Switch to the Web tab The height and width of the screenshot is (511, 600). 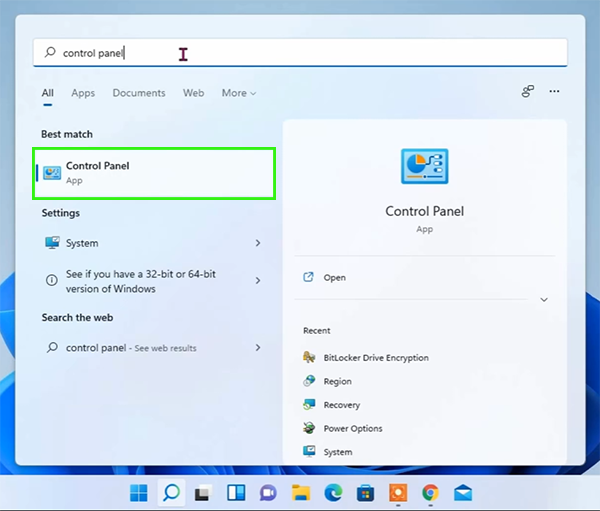click(193, 93)
